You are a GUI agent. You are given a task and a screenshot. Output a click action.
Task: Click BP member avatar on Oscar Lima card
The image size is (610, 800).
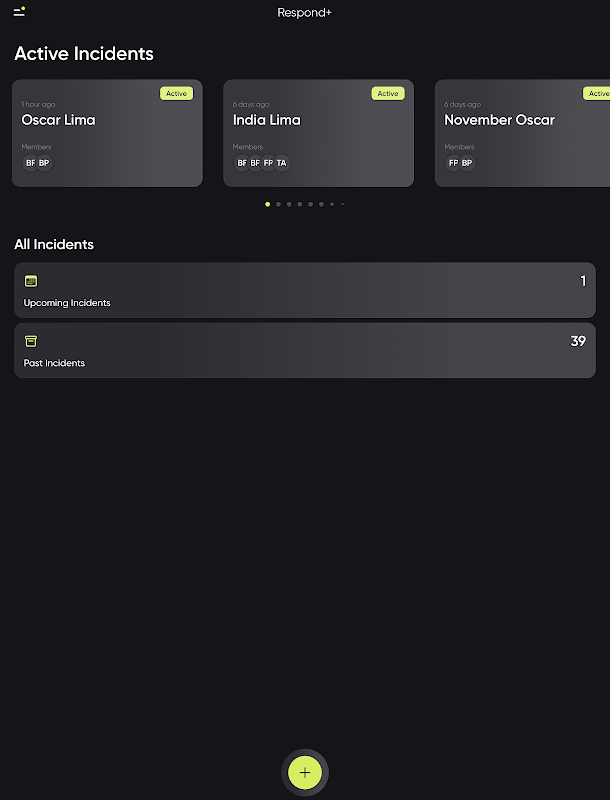point(44,163)
